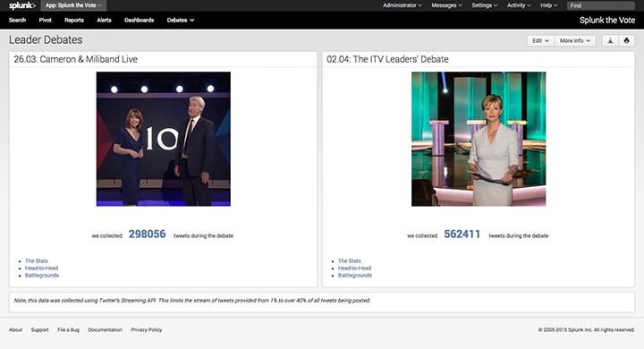Click into the Find search field
The width and height of the screenshot is (644, 349).
coord(601,5)
